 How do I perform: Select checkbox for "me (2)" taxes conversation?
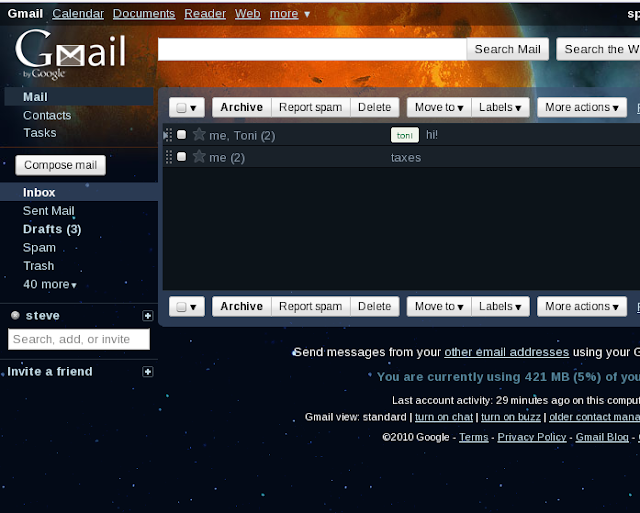tap(182, 157)
